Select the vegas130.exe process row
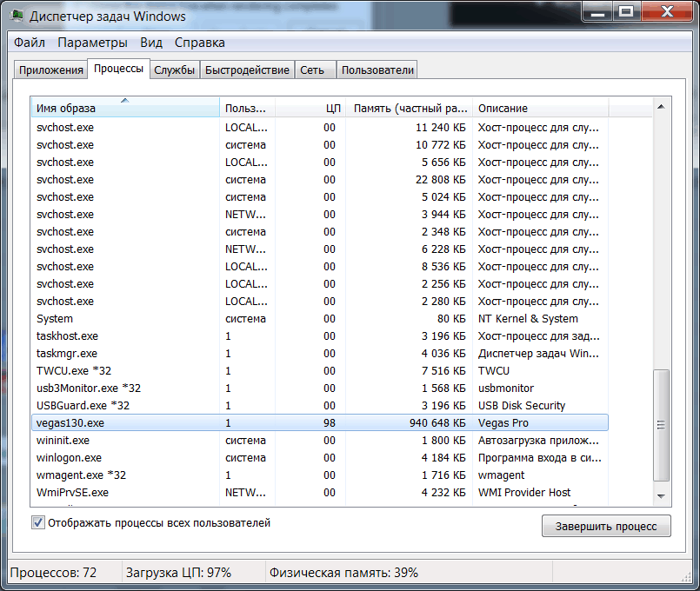The image size is (700, 591). click(320, 423)
